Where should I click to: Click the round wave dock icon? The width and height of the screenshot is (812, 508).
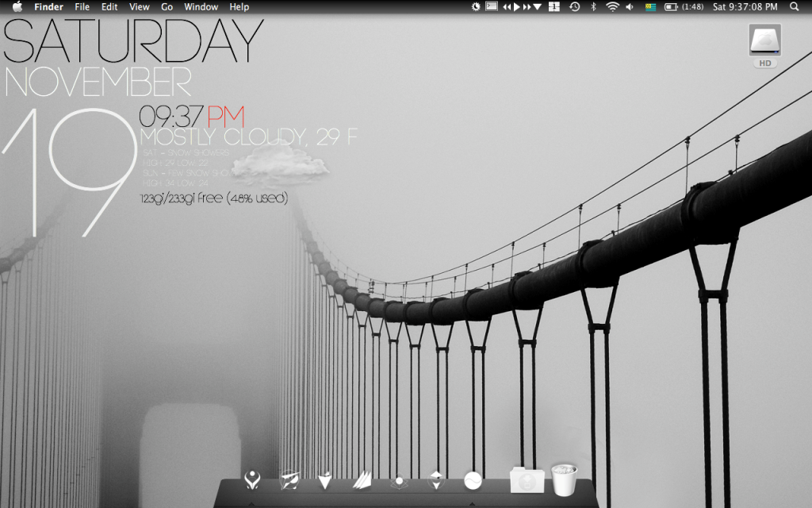pos(473,480)
